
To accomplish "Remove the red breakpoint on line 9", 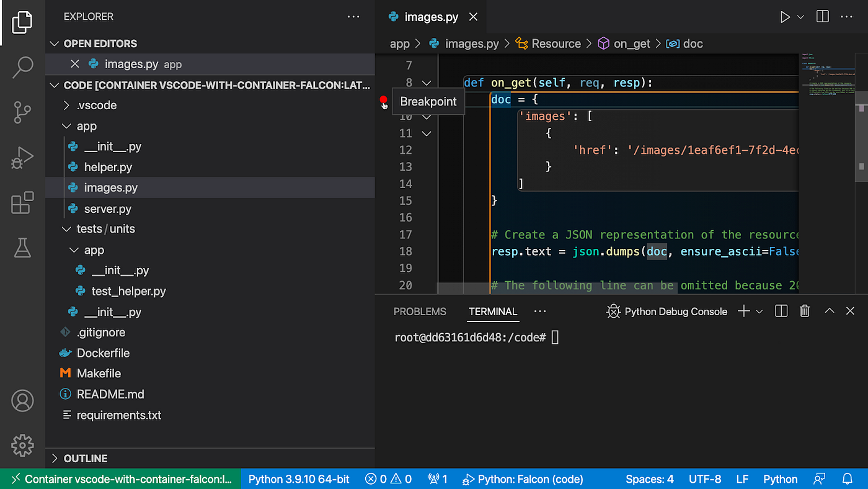I will 383,100.
